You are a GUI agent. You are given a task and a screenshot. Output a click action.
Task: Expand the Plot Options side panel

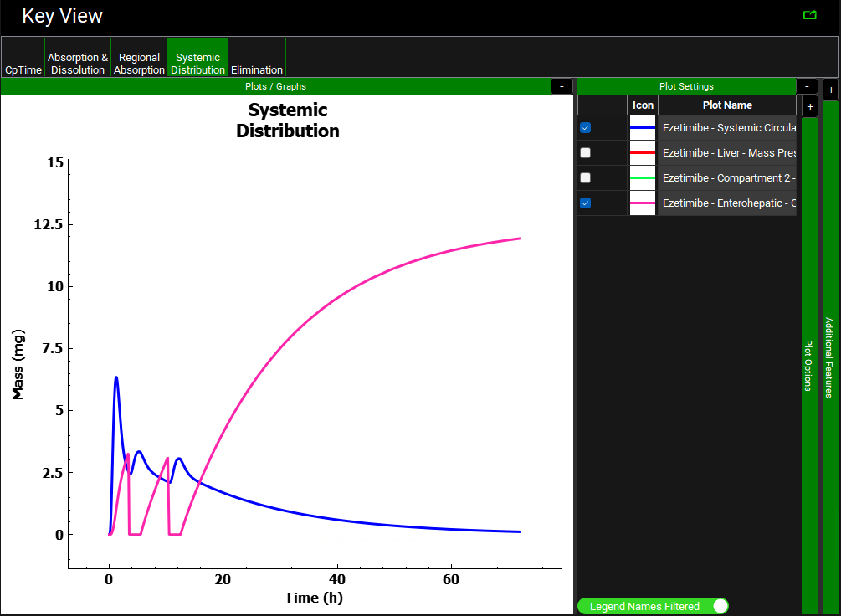810,106
